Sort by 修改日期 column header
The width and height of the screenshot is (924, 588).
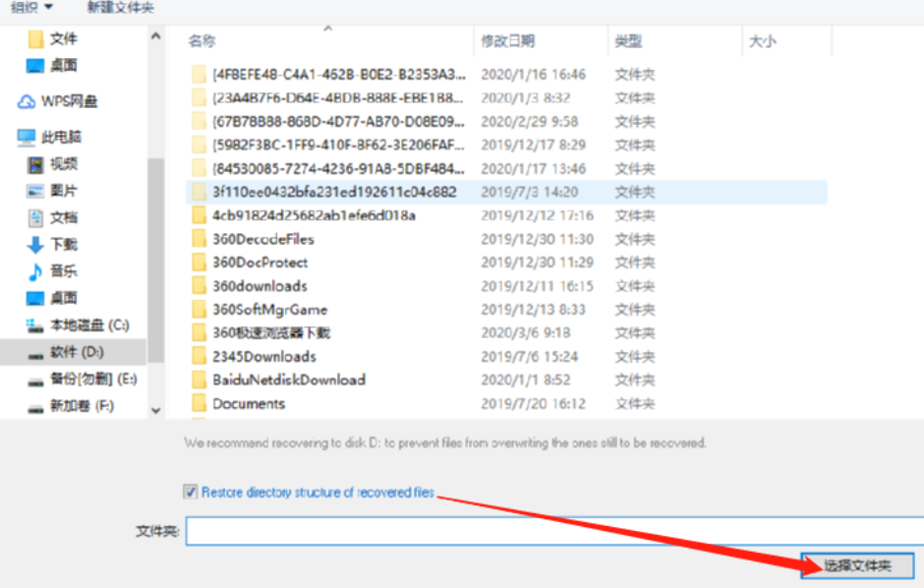point(507,41)
